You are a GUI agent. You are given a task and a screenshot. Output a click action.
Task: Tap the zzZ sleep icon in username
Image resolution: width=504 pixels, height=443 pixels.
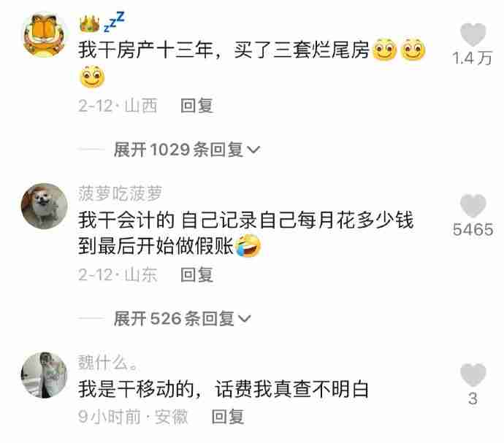pos(114,21)
